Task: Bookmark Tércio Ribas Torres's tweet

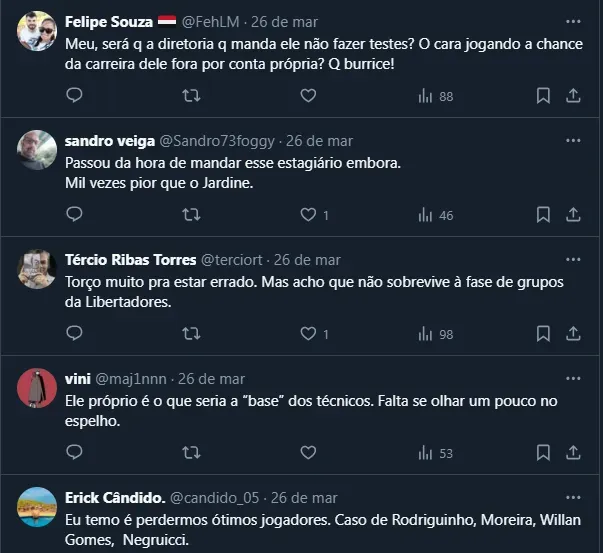Action: tap(543, 334)
